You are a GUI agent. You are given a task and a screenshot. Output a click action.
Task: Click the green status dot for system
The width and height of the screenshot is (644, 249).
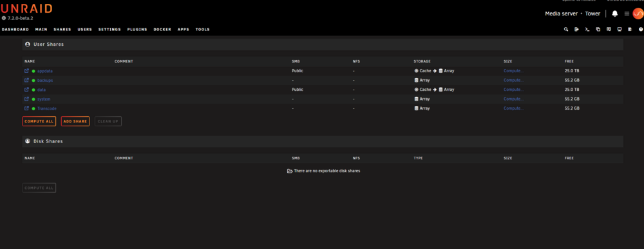33,99
